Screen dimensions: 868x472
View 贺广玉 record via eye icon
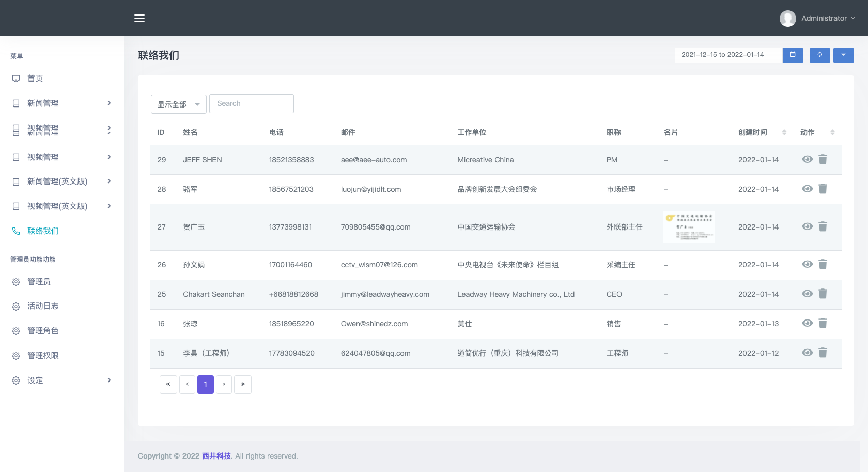click(807, 227)
